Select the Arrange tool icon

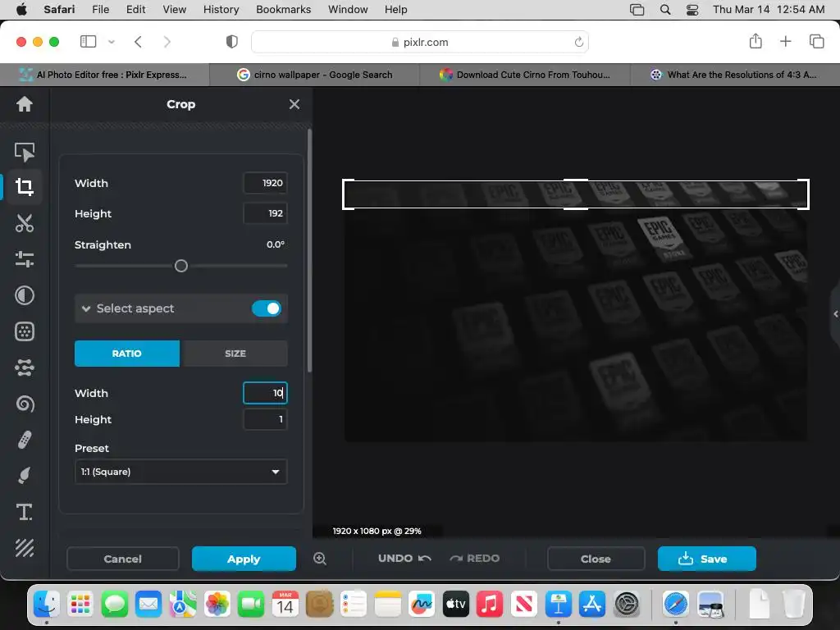point(24,152)
